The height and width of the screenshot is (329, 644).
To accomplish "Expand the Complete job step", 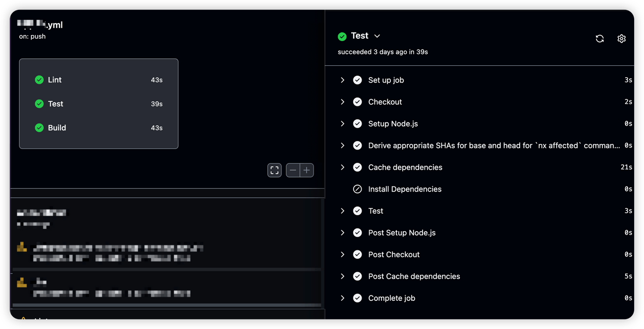I will click(342, 298).
